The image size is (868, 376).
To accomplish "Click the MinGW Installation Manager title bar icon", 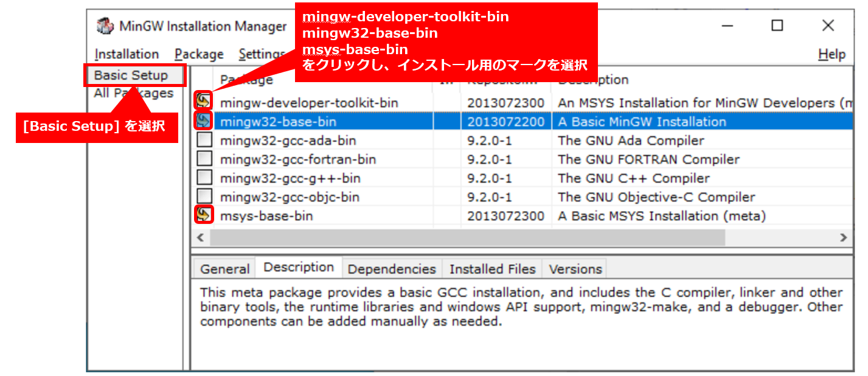I will click(x=105, y=26).
